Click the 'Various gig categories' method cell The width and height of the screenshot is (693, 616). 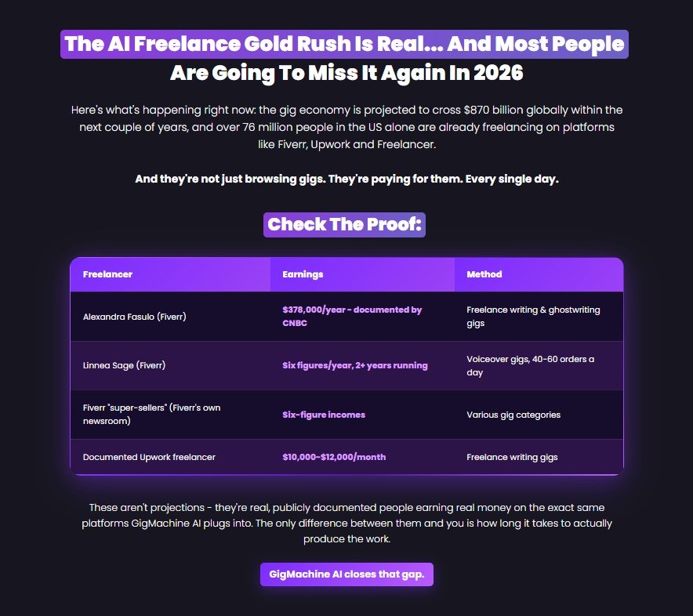click(x=513, y=415)
